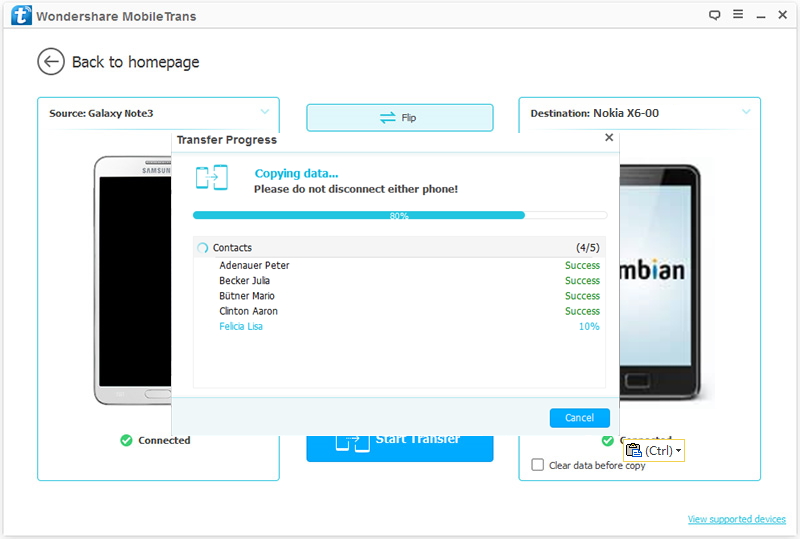Viewport: 800px width, 539px height.
Task: Expand the Destination Nokia X6-00 dropdown
Action: tap(746, 111)
